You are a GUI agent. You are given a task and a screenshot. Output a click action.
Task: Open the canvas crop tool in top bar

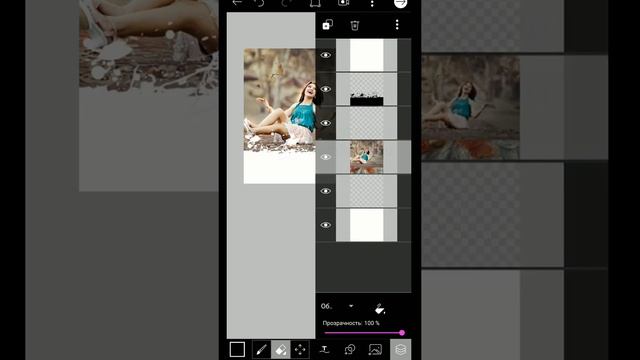pos(315,3)
